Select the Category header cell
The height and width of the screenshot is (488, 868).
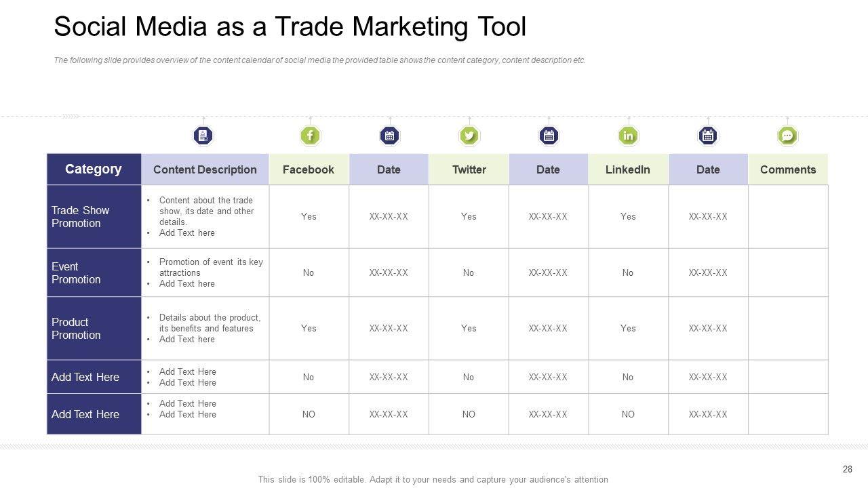pyautogui.click(x=94, y=169)
